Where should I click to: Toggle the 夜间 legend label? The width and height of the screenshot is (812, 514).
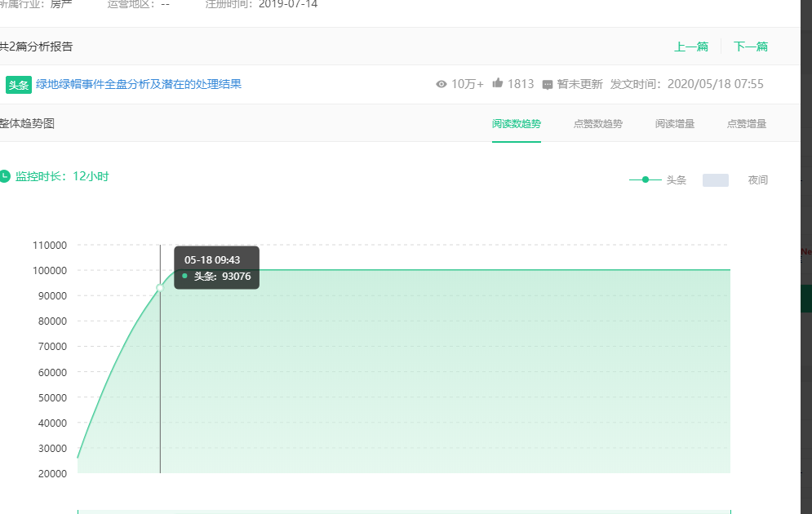pyautogui.click(x=758, y=179)
